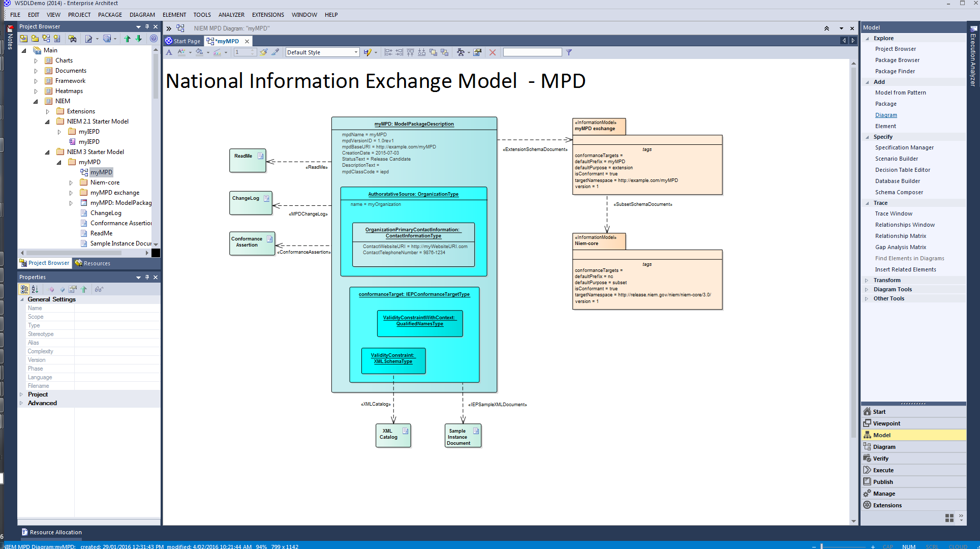The width and height of the screenshot is (980, 549).
Task: Toggle auto-hide pin on Project Browser
Action: point(147,27)
